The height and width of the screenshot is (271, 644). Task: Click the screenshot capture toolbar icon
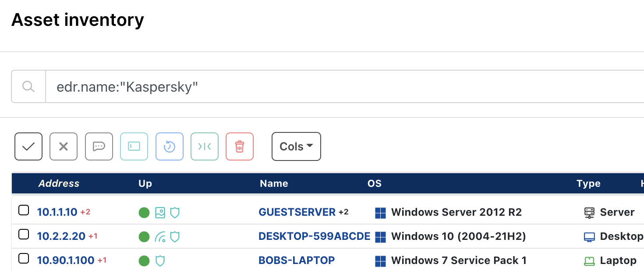click(x=134, y=146)
